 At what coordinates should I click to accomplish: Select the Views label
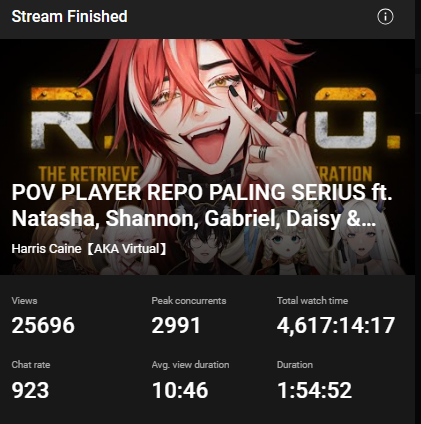coord(24,301)
